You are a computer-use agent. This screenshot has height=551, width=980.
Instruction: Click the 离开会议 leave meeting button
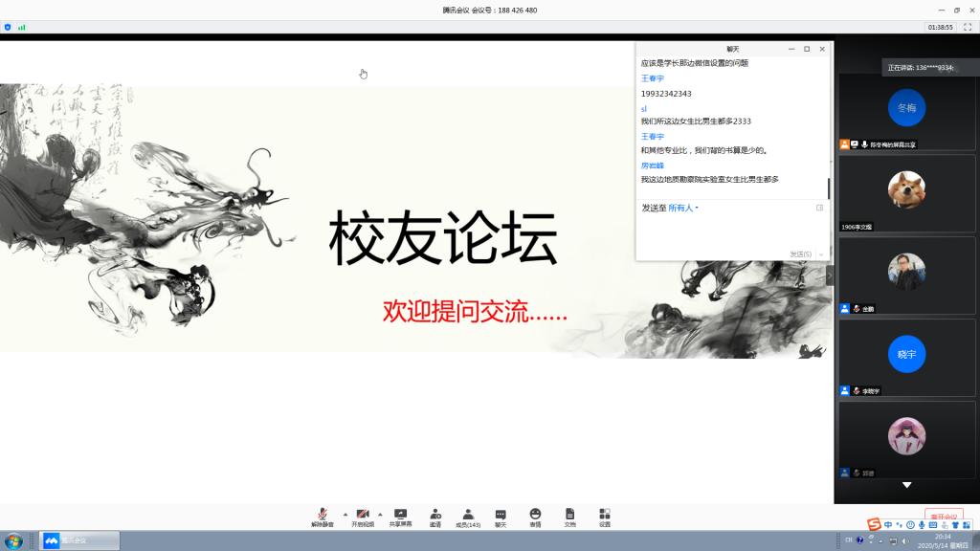click(944, 516)
